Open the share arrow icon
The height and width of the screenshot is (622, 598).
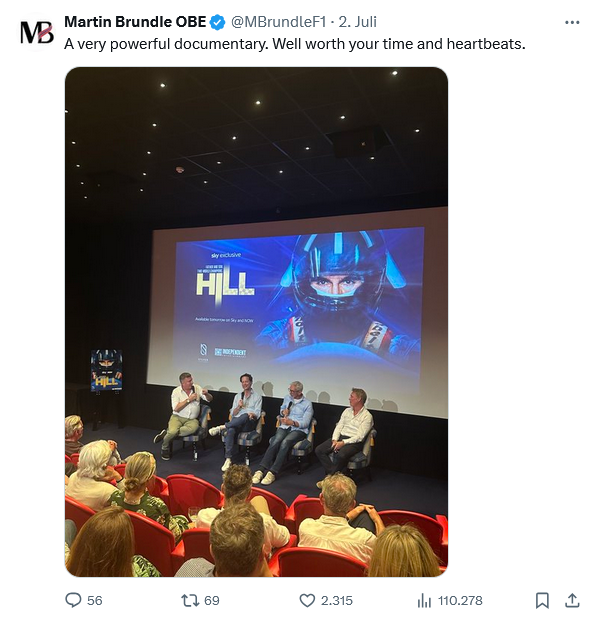572,601
